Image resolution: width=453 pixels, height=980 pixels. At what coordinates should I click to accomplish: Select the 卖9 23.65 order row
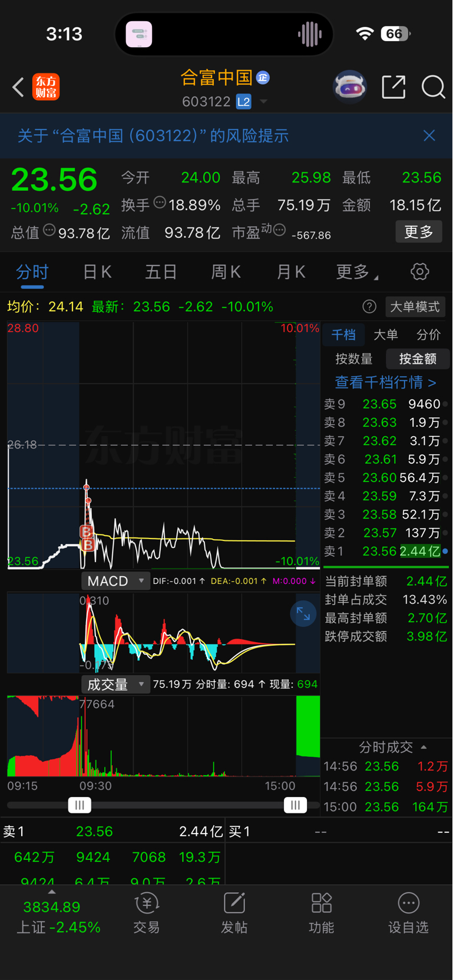(x=386, y=404)
